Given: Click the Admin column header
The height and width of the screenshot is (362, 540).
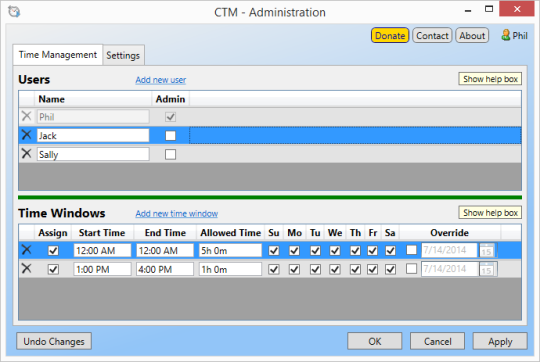Looking at the screenshot, I should (x=170, y=99).
